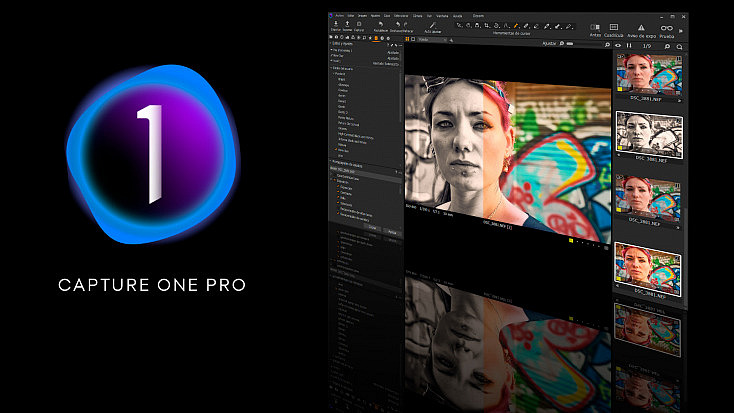Click the yellow color tag under viewer

(x=571, y=241)
